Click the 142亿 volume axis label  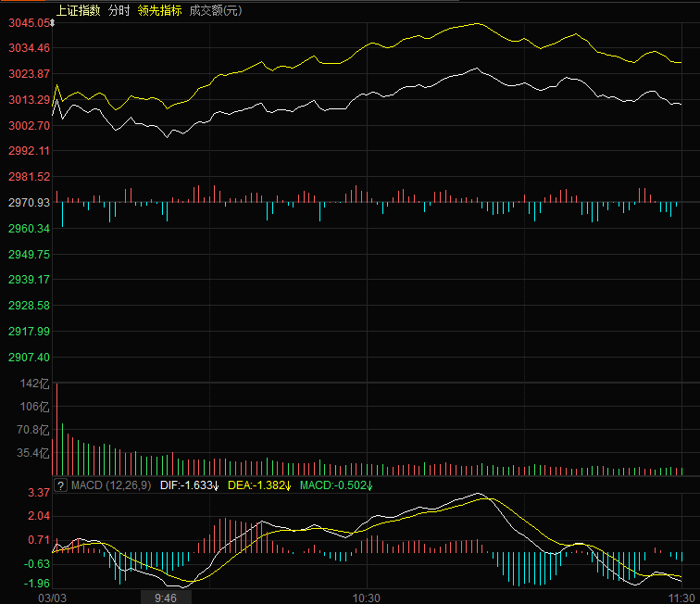(x=32, y=384)
